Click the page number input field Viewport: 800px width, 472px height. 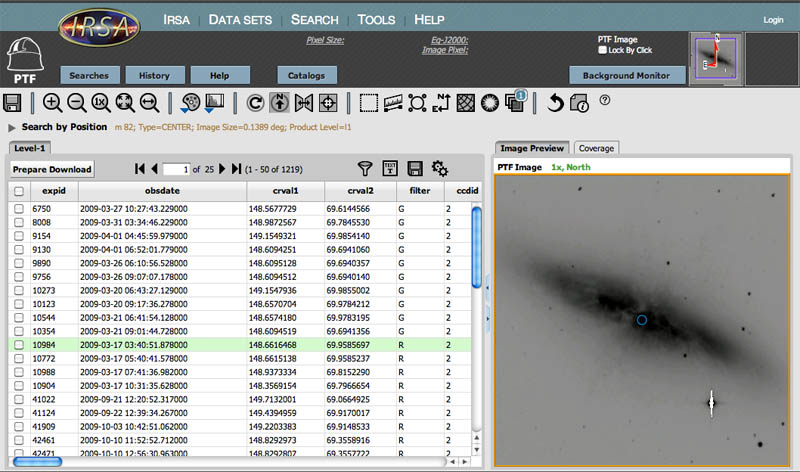pos(176,169)
